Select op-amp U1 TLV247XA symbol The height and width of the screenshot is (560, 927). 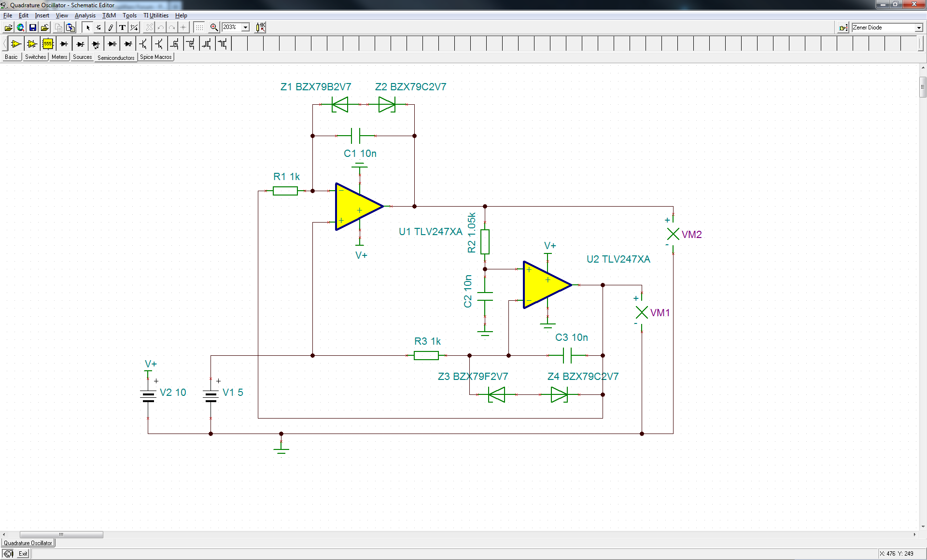point(359,207)
